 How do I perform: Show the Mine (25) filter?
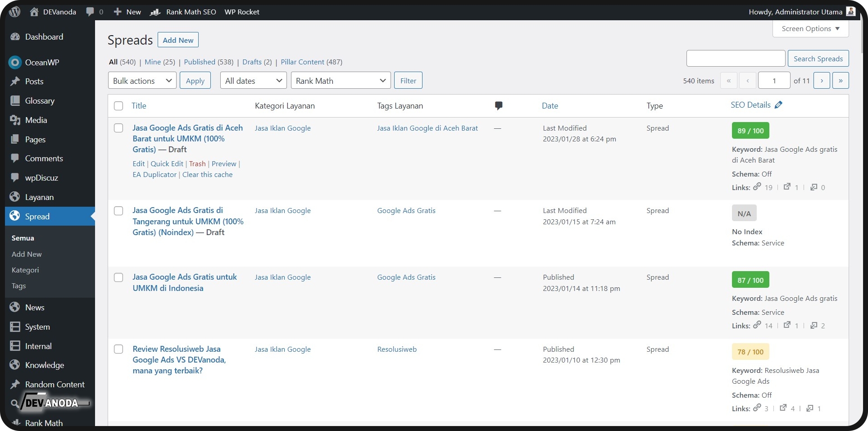click(160, 62)
